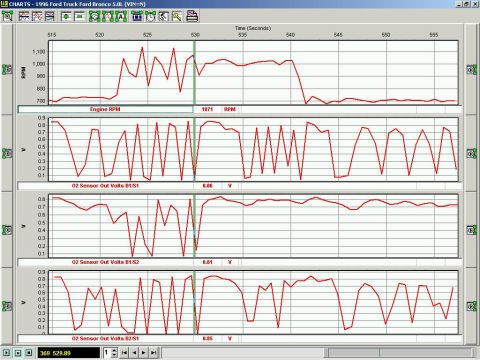The height and width of the screenshot is (360, 480).
Task: Click the leftmost toolbar chart icon with green handles
Action: 7,16
